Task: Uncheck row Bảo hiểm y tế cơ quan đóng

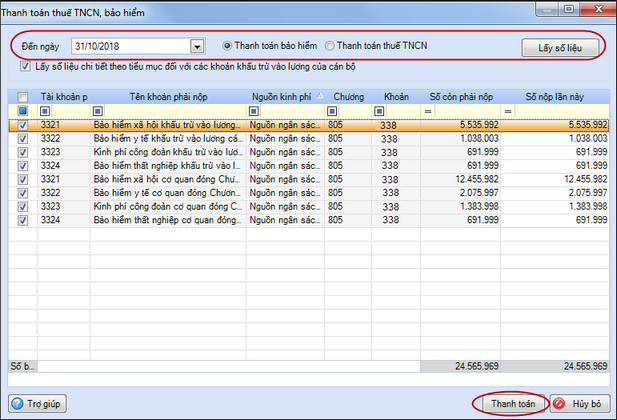Action: (23, 193)
